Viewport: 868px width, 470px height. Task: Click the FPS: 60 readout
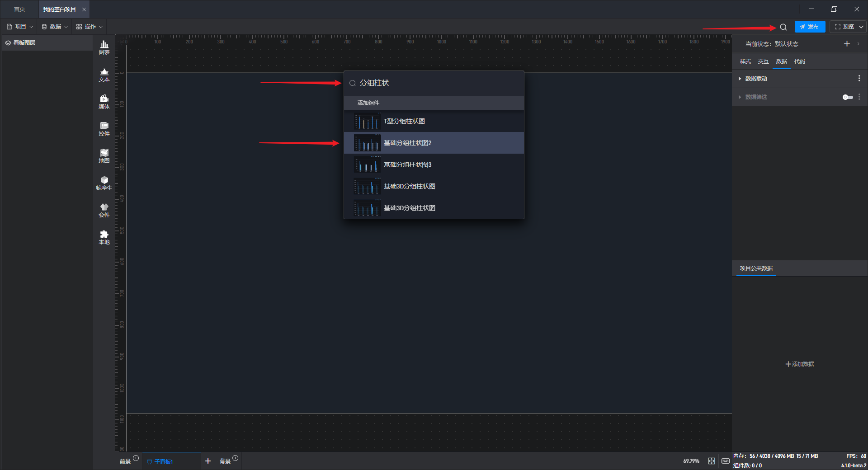click(x=856, y=456)
